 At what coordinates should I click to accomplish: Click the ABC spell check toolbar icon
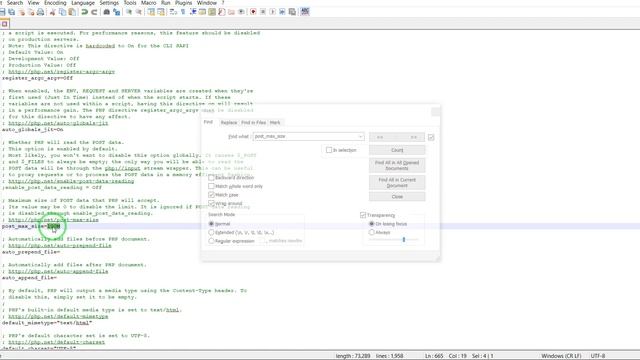click(x=305, y=12)
